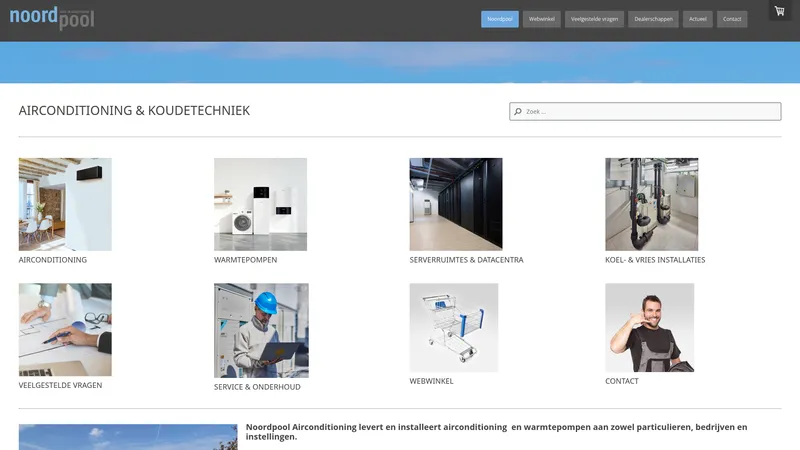Follow the SERVICE & ONDERHOUD caption link
The width and height of the screenshot is (800, 450).
click(257, 387)
